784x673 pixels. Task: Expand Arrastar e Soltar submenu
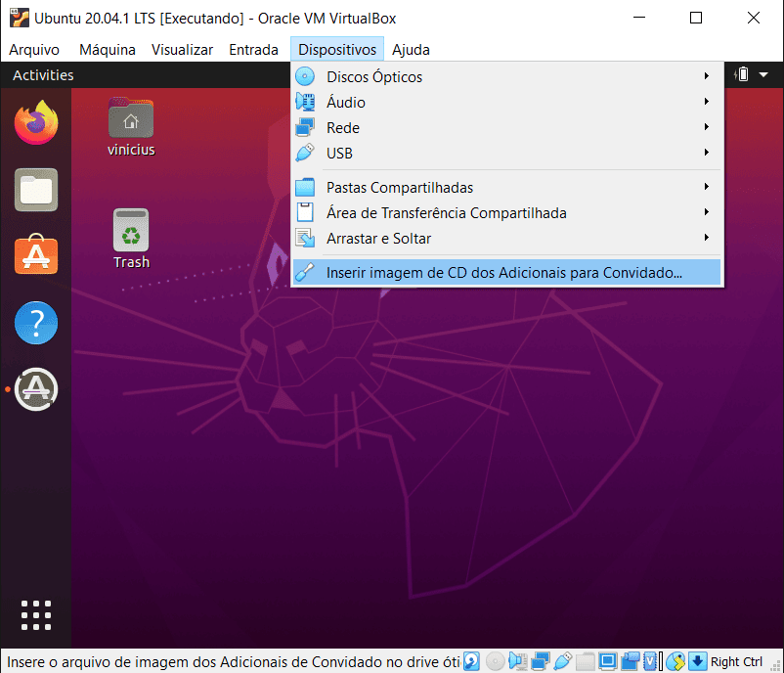[x=507, y=238]
